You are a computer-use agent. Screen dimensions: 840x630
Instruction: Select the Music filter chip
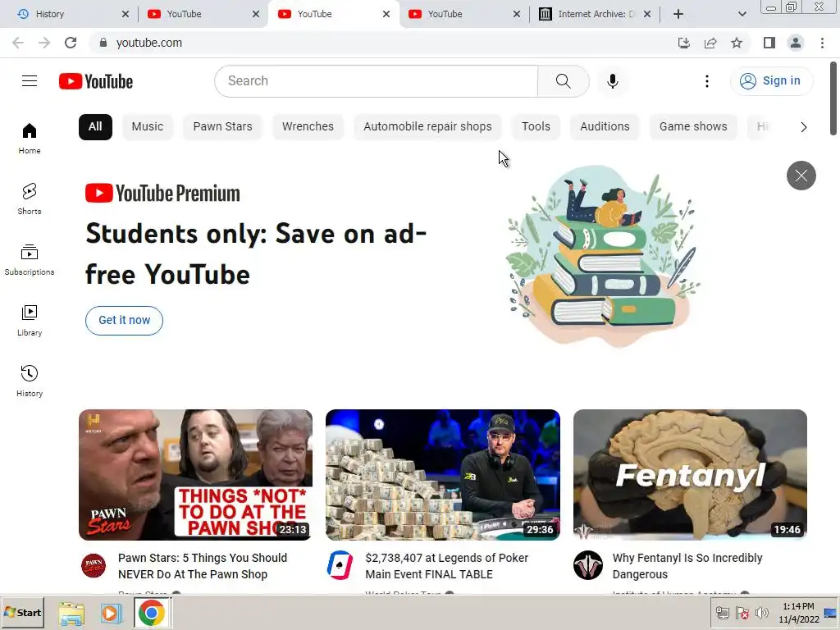[148, 127]
